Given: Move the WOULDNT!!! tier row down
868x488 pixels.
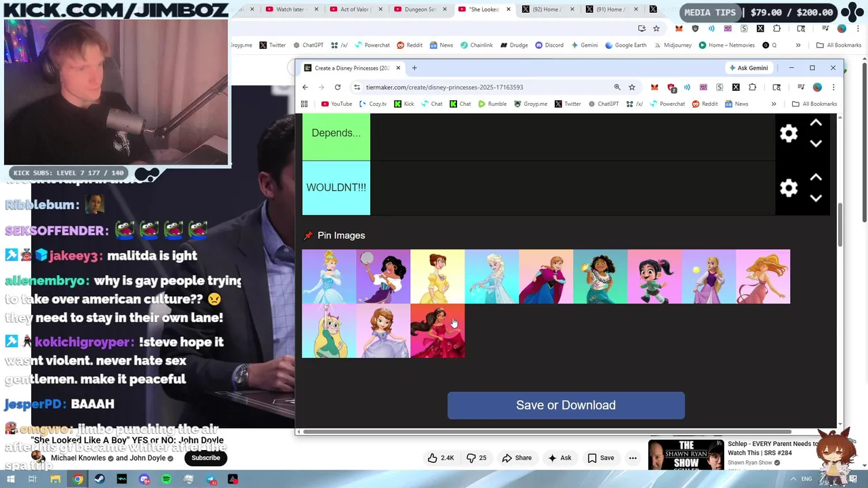Looking at the screenshot, I should click(816, 199).
